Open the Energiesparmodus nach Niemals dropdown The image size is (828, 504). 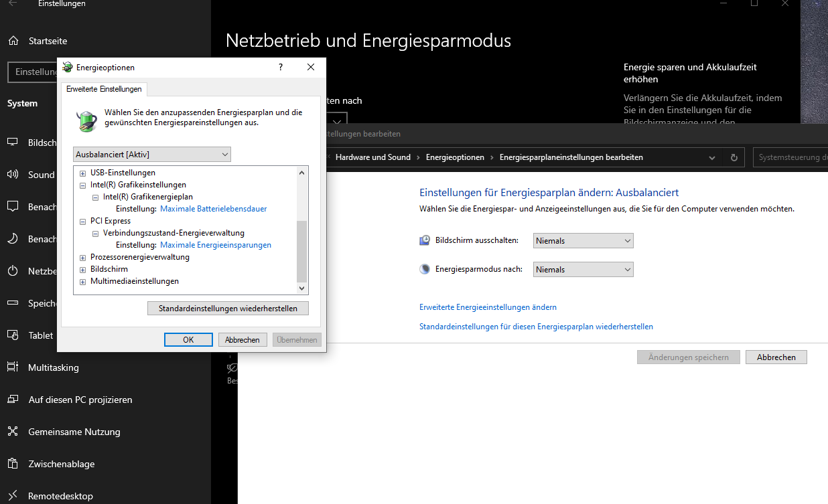[583, 269]
